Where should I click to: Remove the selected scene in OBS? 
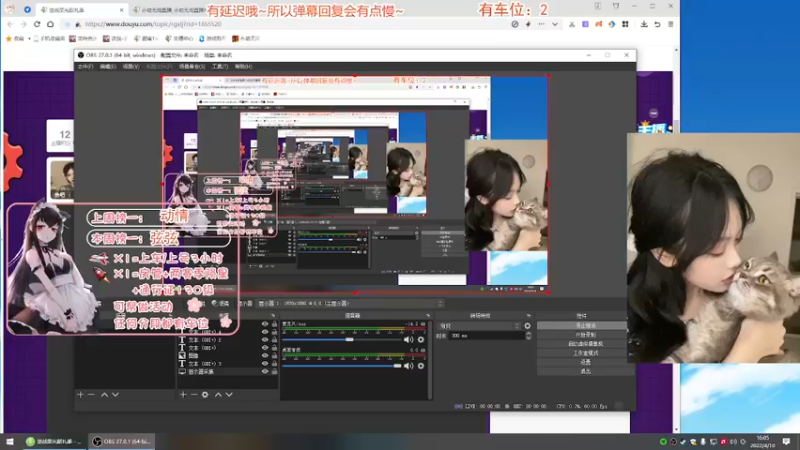91,394
